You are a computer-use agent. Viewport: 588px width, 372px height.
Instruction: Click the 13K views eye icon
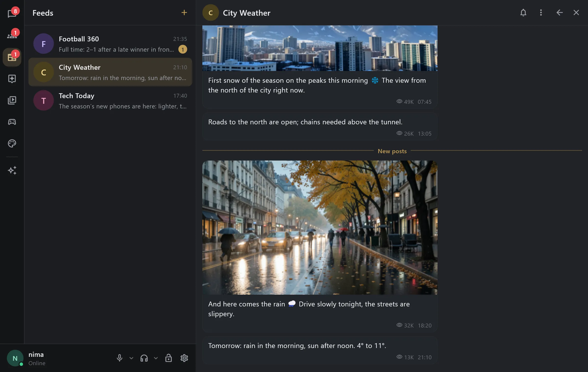coord(399,357)
